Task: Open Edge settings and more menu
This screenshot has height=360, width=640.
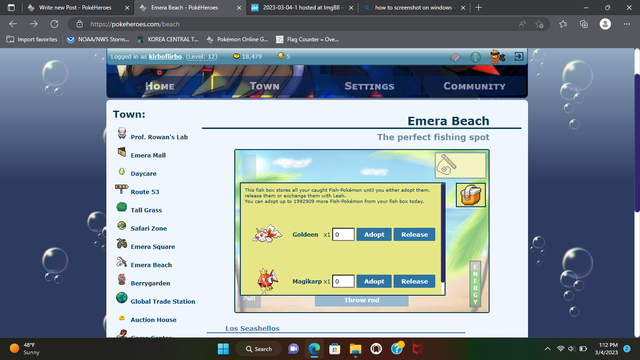Action: (627, 24)
